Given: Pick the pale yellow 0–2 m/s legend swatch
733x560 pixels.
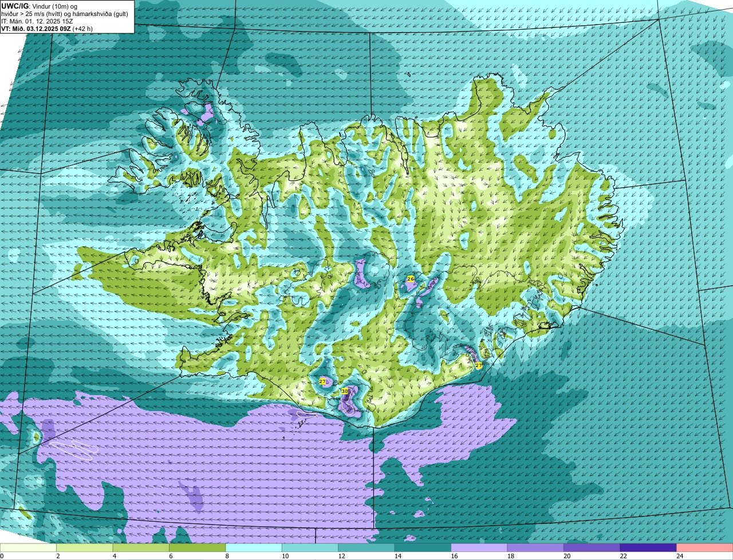Looking at the screenshot, I should [x=29, y=547].
